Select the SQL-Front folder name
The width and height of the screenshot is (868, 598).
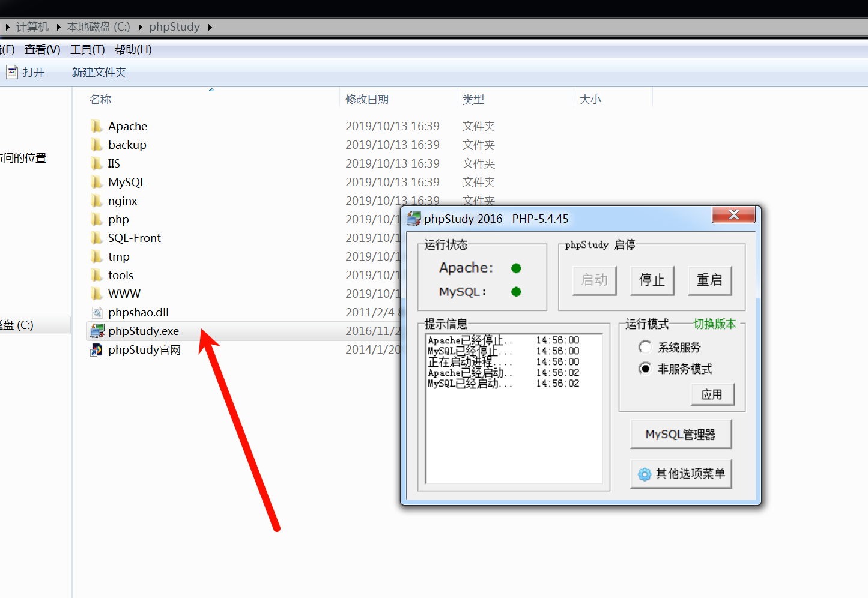[135, 238]
